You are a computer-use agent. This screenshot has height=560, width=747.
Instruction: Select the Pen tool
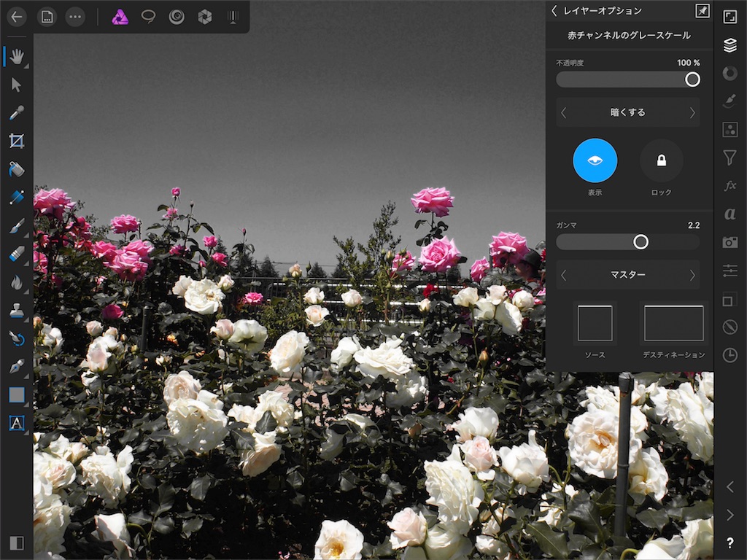coord(17,366)
